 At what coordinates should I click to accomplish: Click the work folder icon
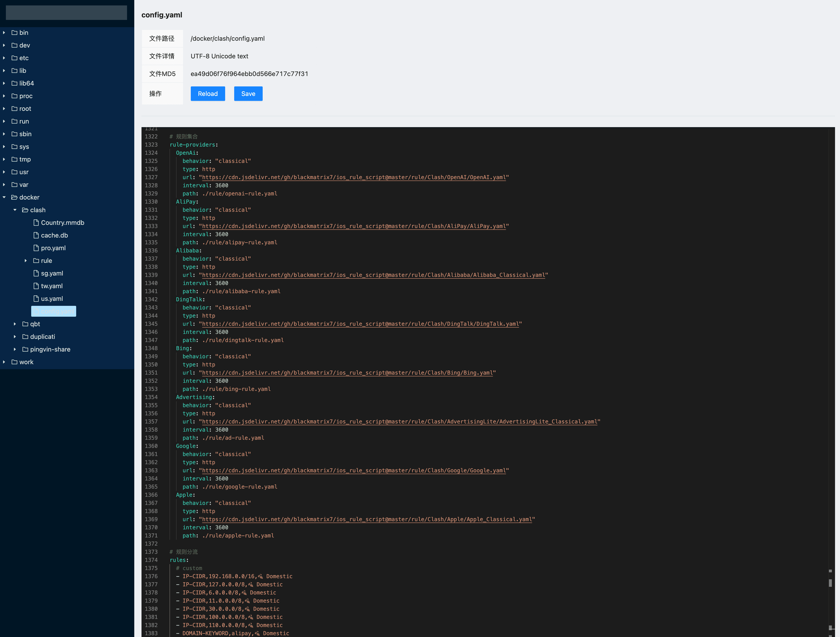(14, 362)
